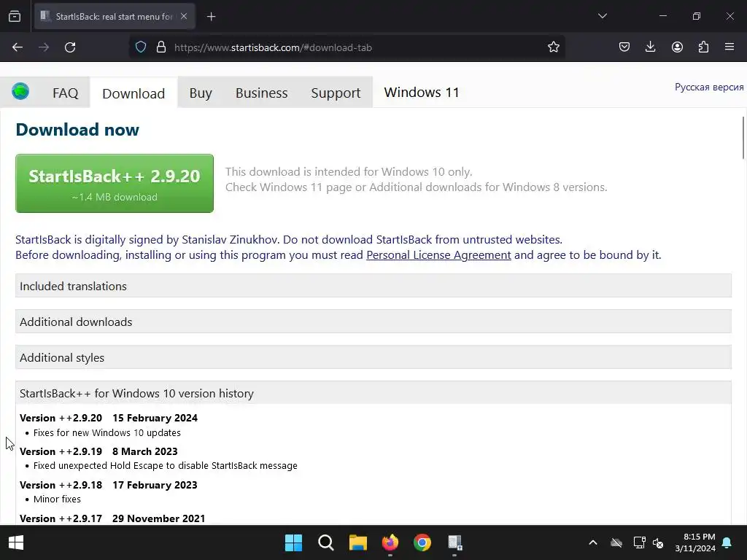Open the classic Windows Start button
The width and height of the screenshot is (747, 560).
pos(16,542)
